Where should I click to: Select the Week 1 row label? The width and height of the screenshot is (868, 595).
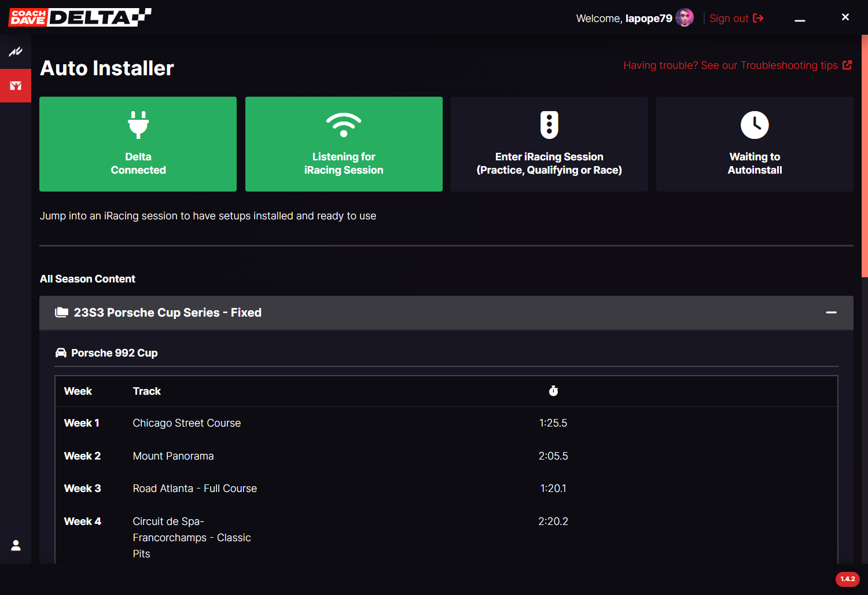point(82,423)
